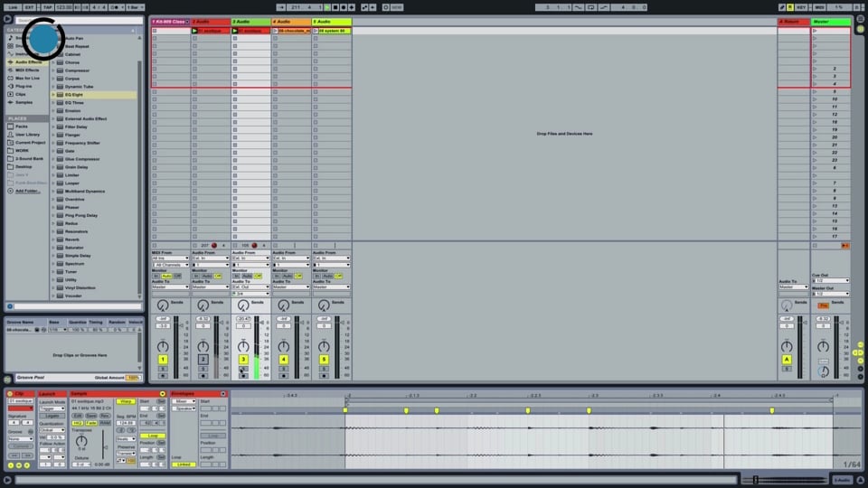This screenshot has height=488, width=868.
Task: Toggle the yellow Warp button
Action: coord(126,401)
